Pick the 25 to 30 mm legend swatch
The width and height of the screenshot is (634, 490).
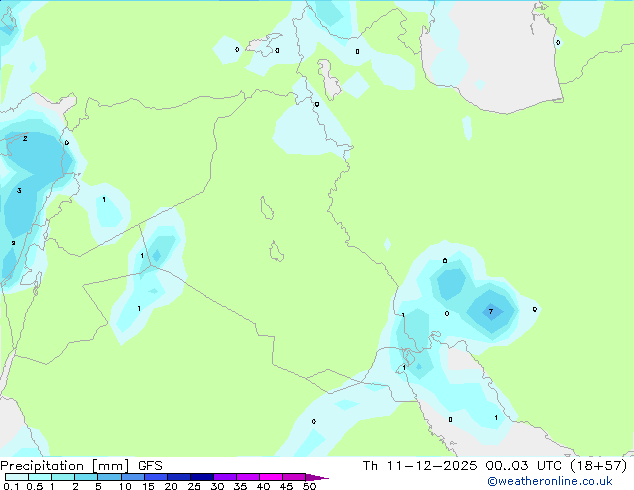[x=201, y=477]
